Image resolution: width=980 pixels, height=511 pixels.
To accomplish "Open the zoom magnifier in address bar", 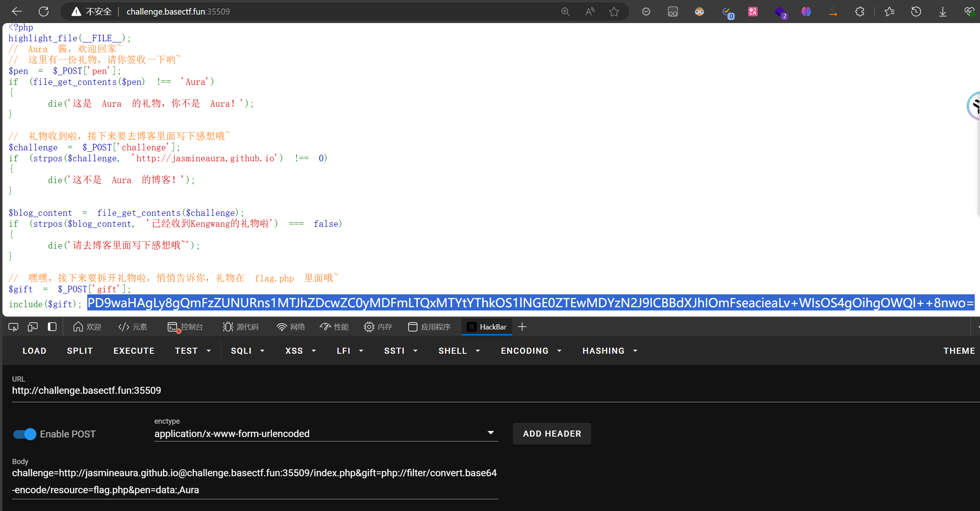I will click(x=565, y=12).
